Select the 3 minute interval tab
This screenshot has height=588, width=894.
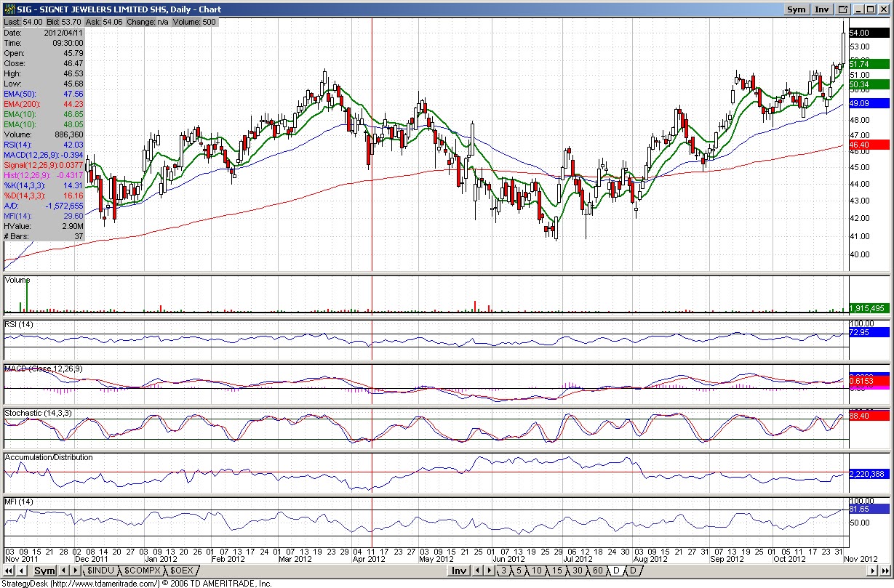503,571
